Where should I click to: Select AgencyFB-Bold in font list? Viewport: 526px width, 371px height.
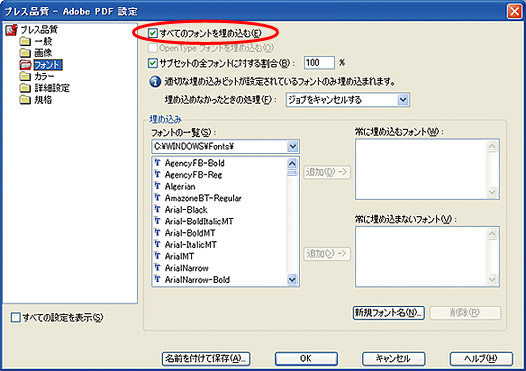195,163
